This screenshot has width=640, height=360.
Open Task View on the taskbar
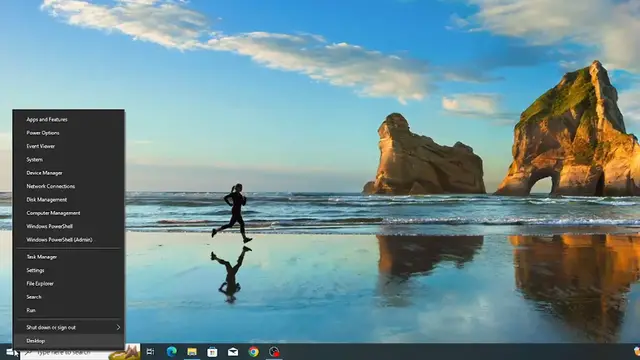(150, 352)
